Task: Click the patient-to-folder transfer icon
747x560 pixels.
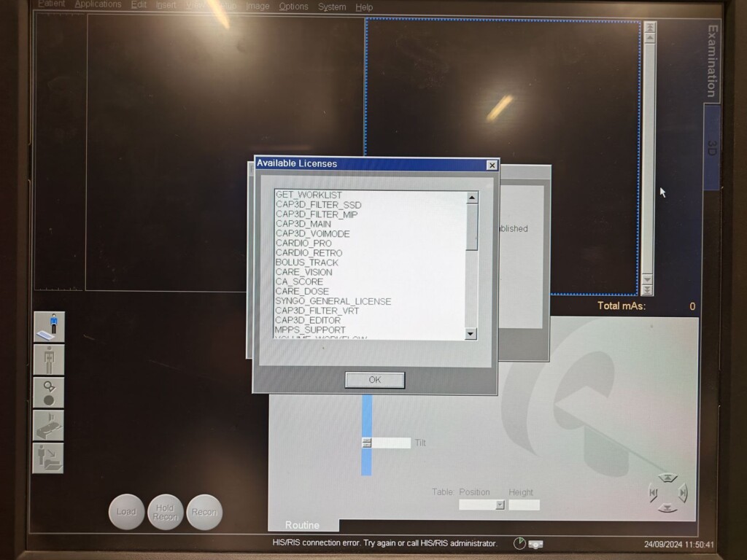Action: (49, 458)
